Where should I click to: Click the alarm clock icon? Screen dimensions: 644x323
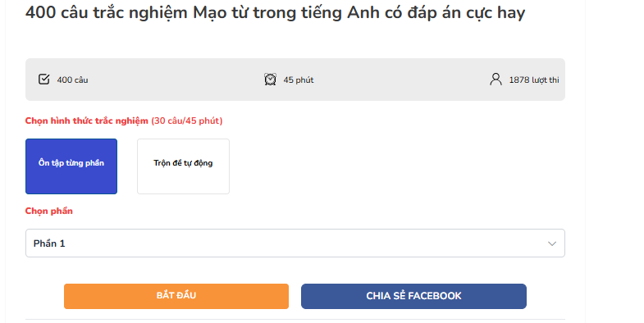[270, 80]
